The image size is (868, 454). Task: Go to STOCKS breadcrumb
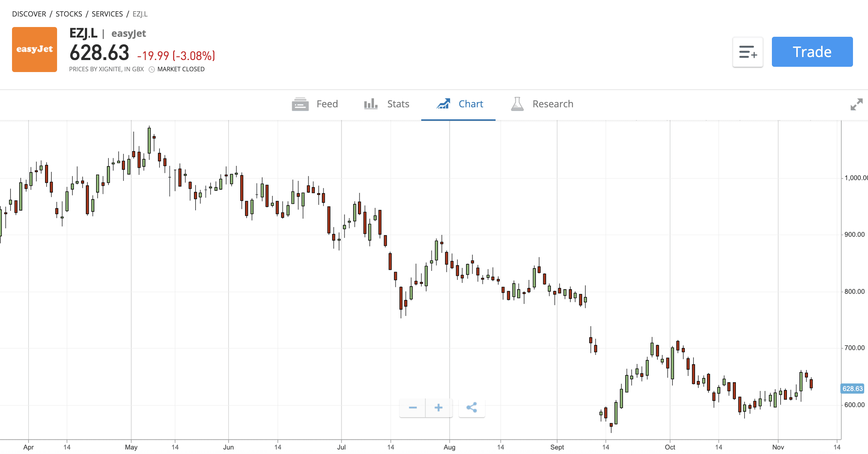(69, 14)
